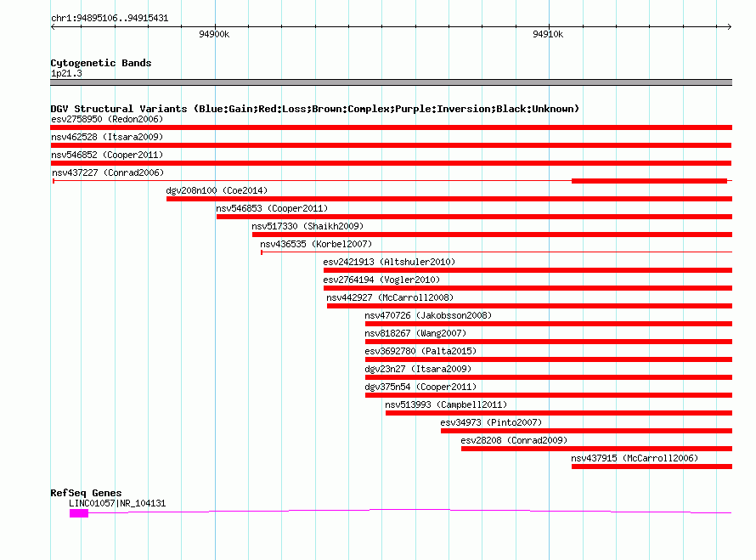Click the 94910k ruler label
756x560 pixels.
click(548, 34)
